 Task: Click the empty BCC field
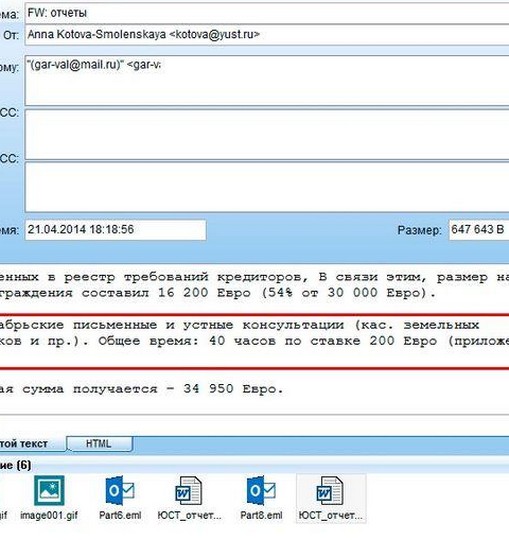pos(267,187)
